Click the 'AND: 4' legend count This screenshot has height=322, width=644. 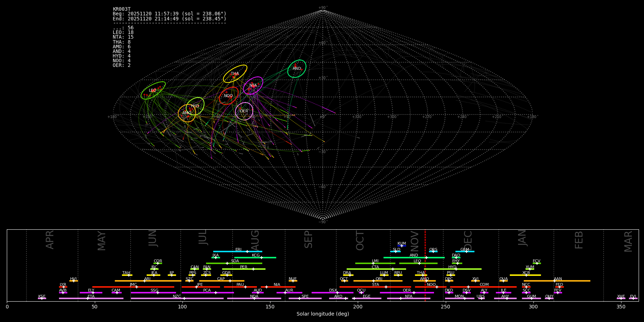coord(122,52)
